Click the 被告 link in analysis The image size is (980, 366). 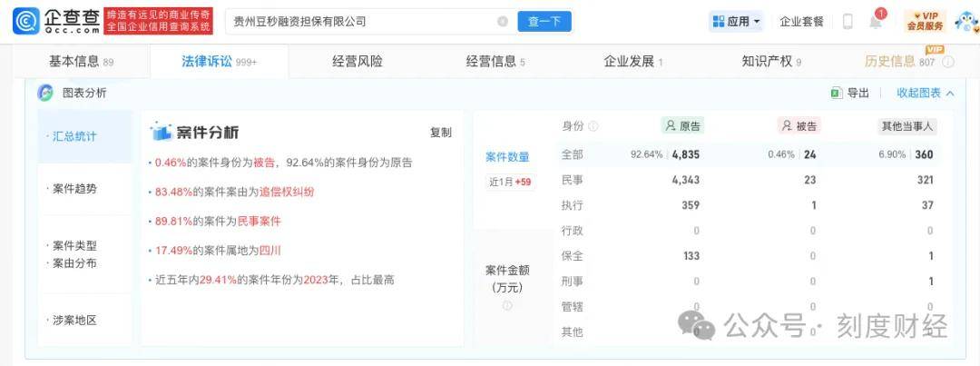point(264,163)
